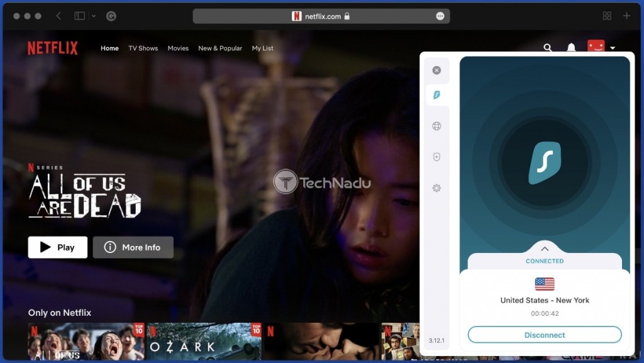Viewport: 644px width, 363px height.
Task: Click the large Surfshark logo
Action: [x=545, y=162]
